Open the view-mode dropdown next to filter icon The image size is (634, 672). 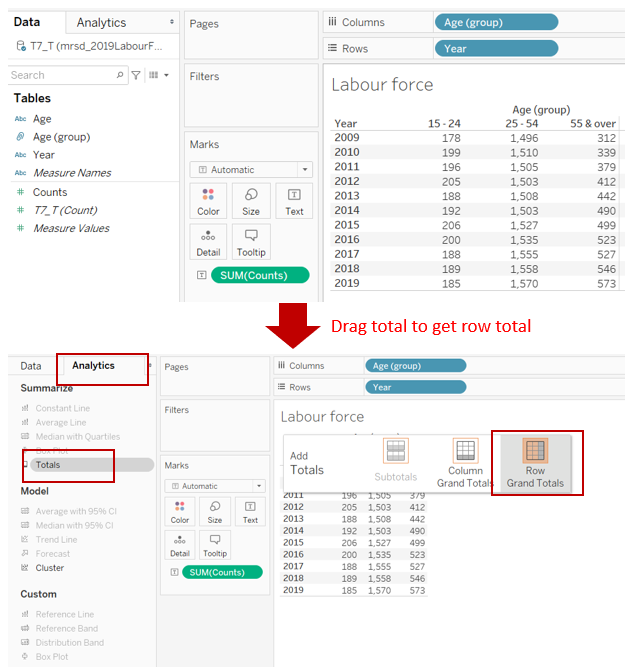click(158, 75)
